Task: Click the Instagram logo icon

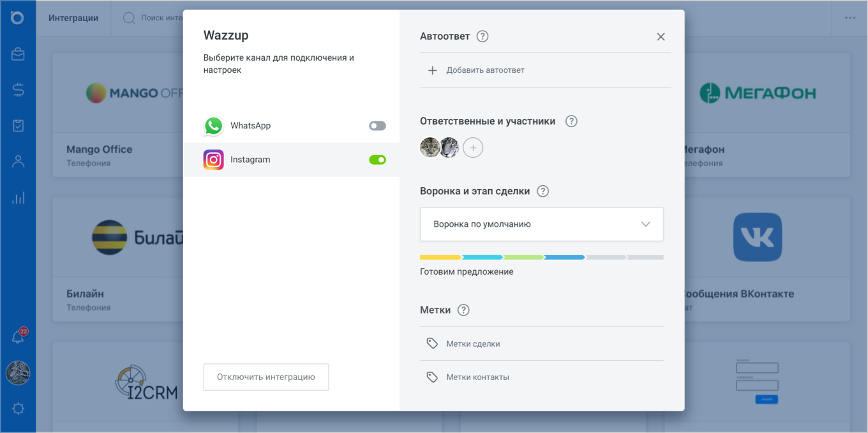Action: (x=213, y=160)
